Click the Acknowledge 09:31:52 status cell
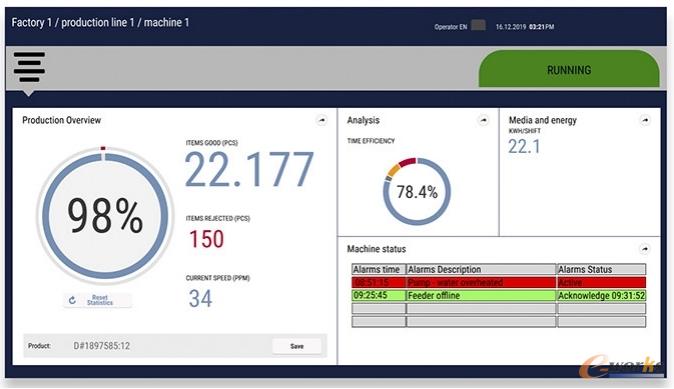674x389 pixels. click(x=601, y=295)
